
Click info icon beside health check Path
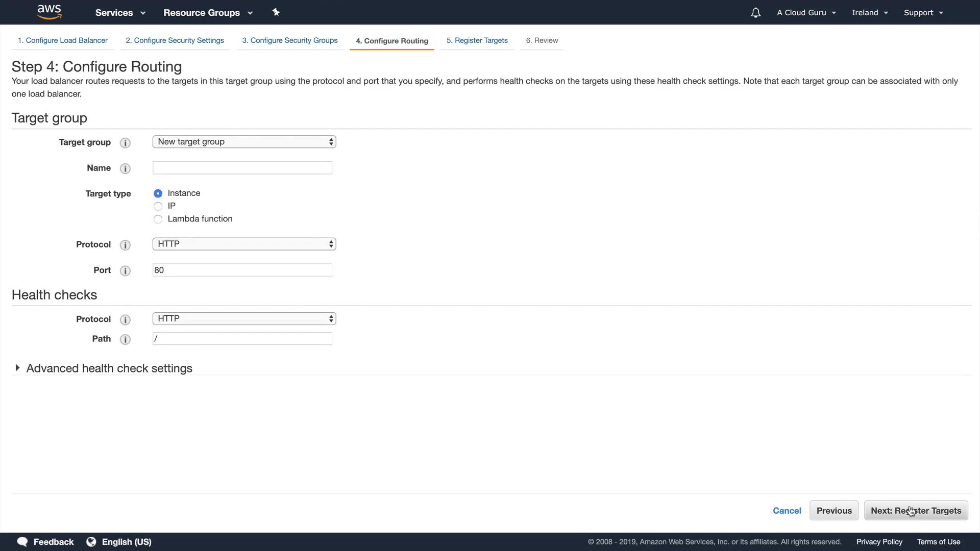(125, 339)
